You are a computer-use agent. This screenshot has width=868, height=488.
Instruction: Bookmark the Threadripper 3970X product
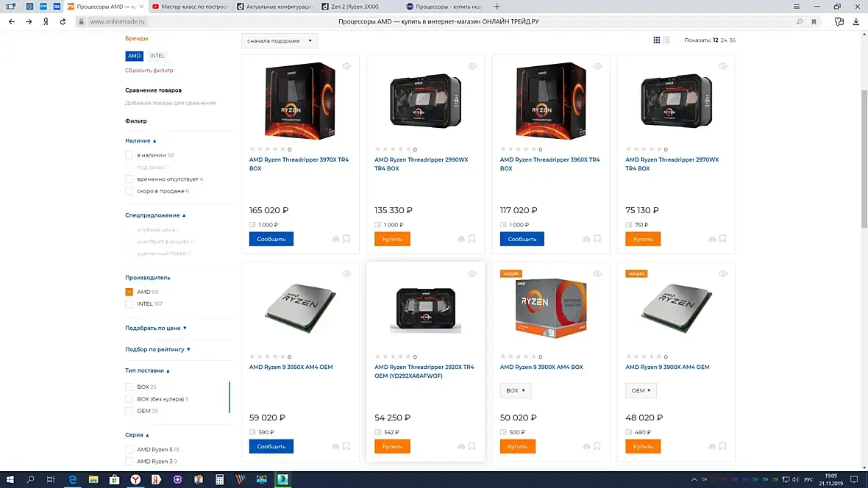[x=346, y=239]
